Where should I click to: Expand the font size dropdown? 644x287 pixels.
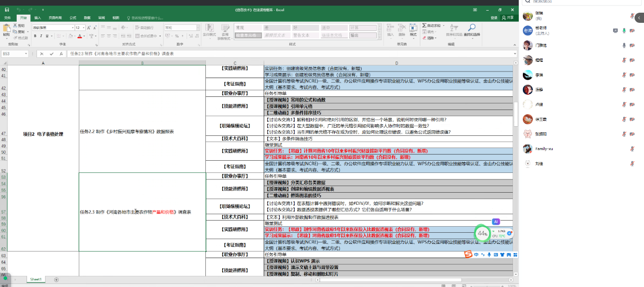coord(85,27)
